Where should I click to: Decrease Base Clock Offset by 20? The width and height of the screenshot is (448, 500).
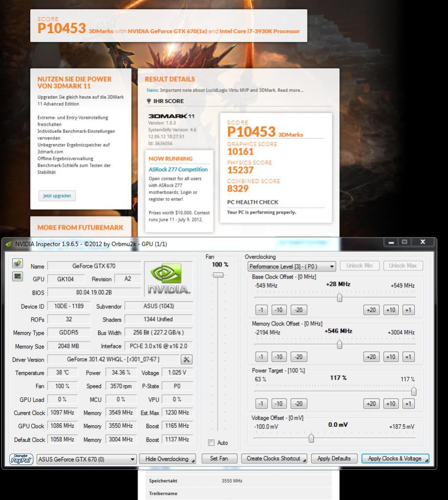pyautogui.click(x=299, y=310)
